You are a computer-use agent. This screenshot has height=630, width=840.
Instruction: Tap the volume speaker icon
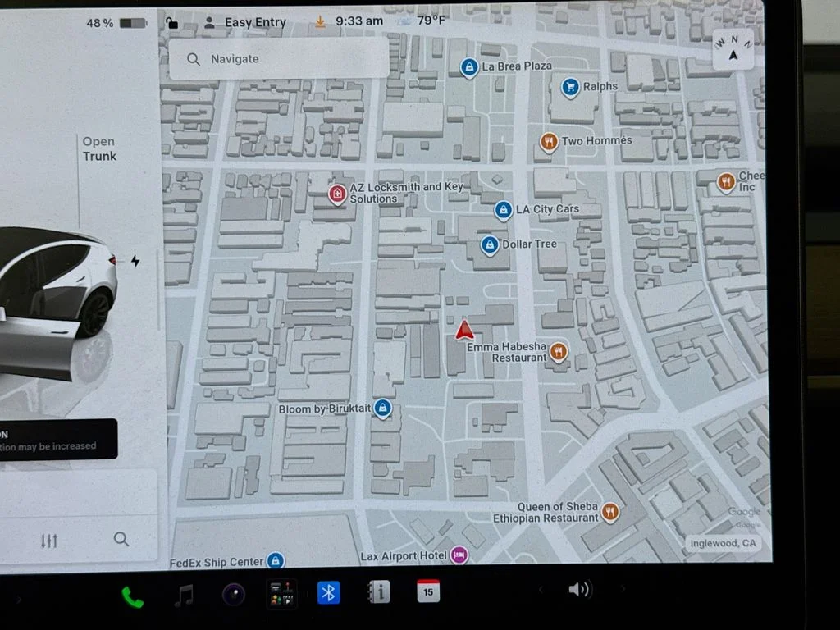click(x=579, y=589)
